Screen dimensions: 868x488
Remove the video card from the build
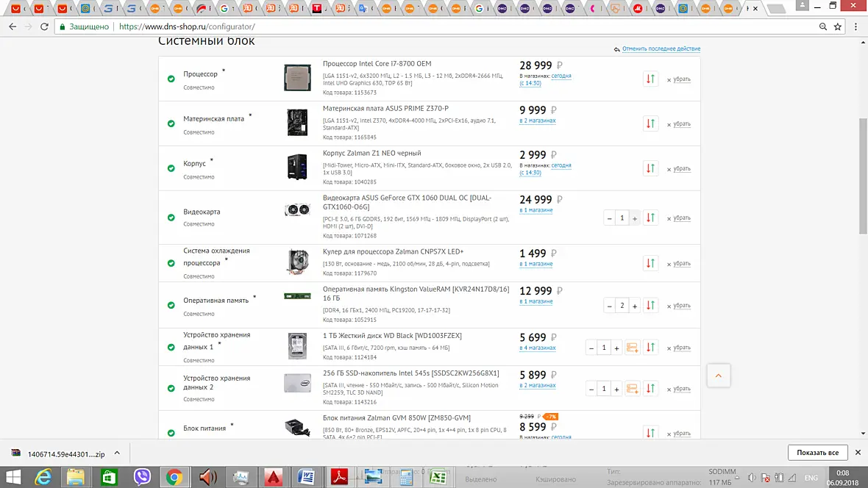679,218
